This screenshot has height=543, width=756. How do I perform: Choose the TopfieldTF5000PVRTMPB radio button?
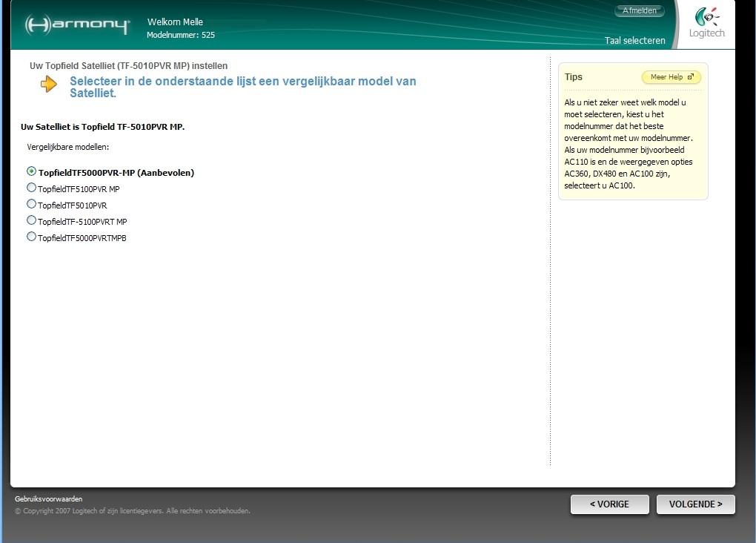tap(31, 237)
